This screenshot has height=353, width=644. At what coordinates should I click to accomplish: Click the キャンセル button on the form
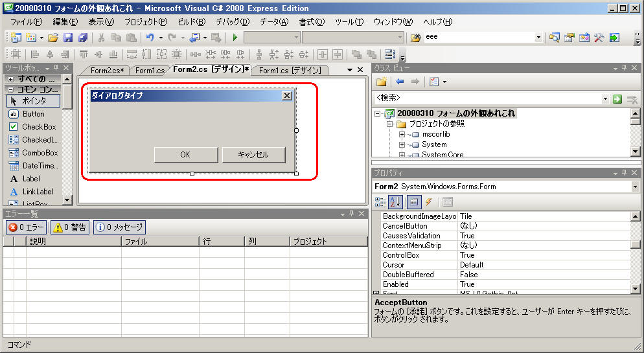coord(253,155)
